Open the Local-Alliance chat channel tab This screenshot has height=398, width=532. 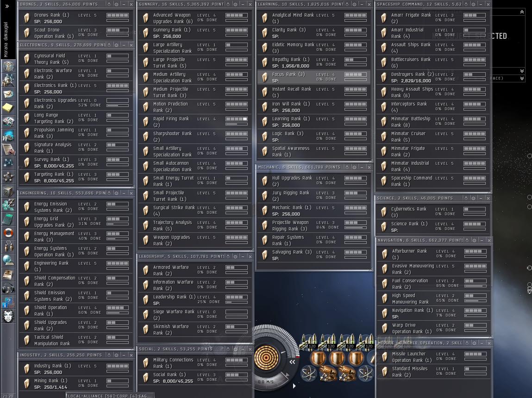(x=109, y=396)
